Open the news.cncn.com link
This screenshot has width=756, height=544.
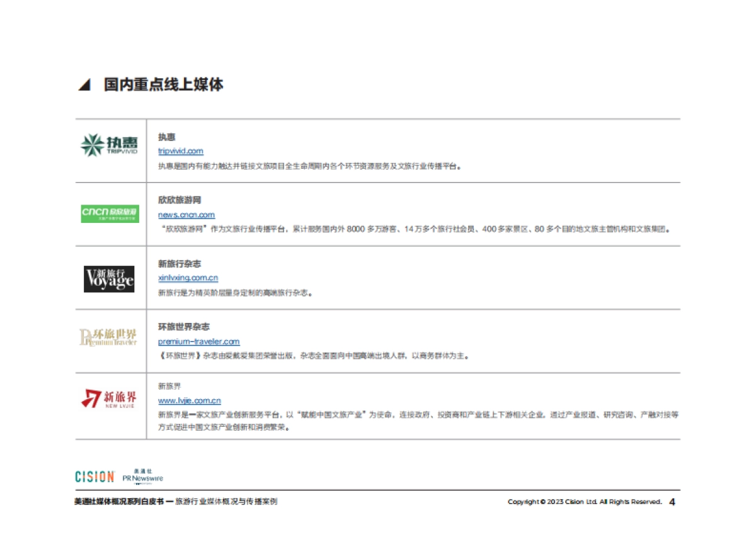pos(186,215)
